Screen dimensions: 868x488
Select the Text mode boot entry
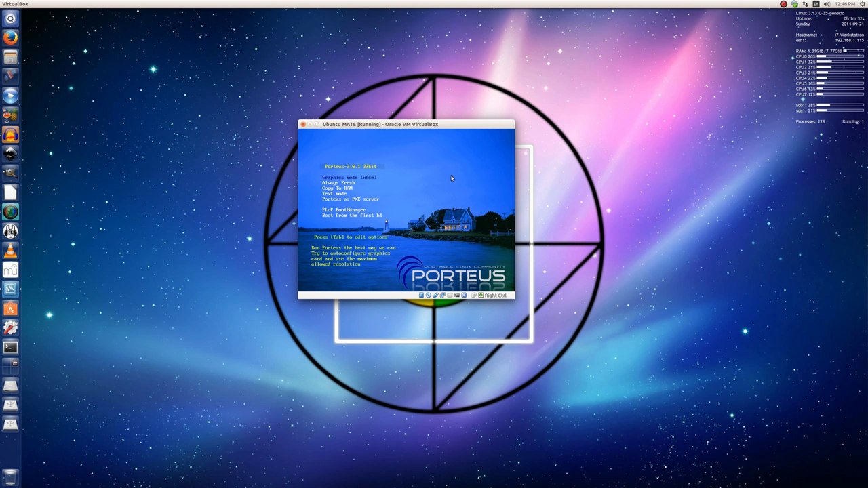pyautogui.click(x=334, y=194)
